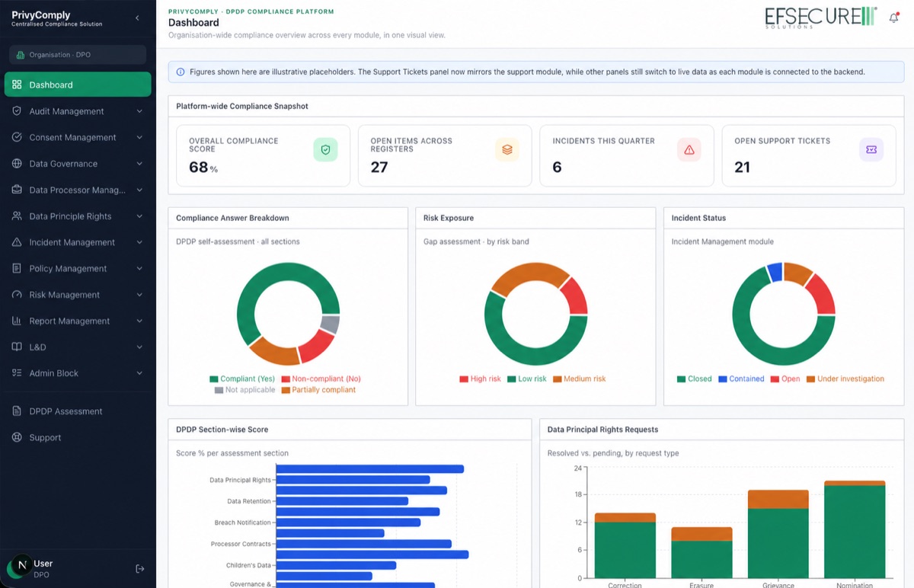Click the EFSECURE Solutions logo
The image size is (914, 588).
click(x=821, y=18)
